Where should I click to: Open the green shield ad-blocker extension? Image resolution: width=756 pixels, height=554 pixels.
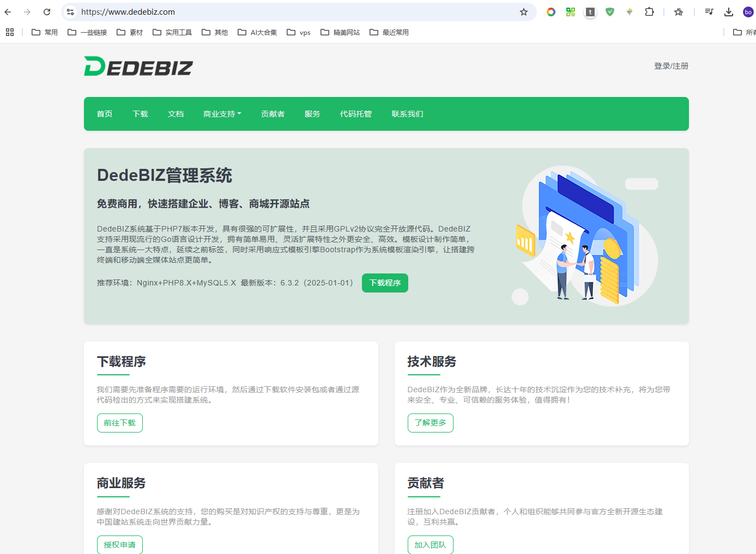(x=610, y=12)
